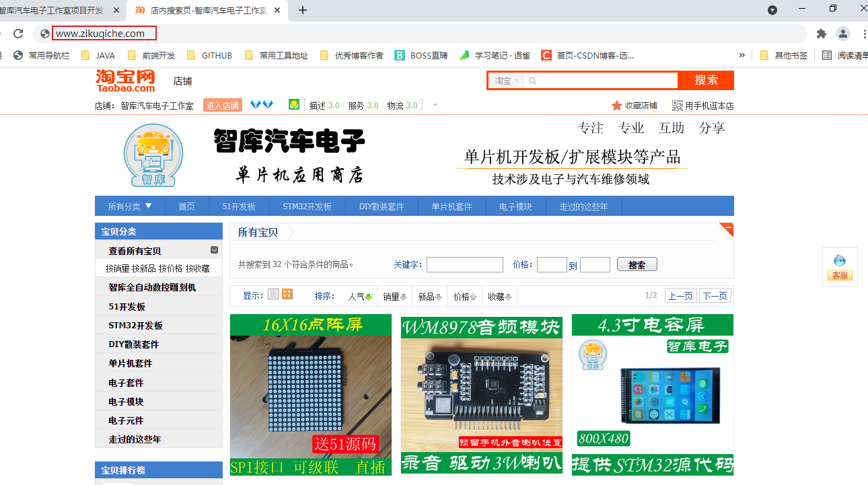Click the yellow shop badge icon
This screenshot has width=868, height=485.
[x=294, y=104]
